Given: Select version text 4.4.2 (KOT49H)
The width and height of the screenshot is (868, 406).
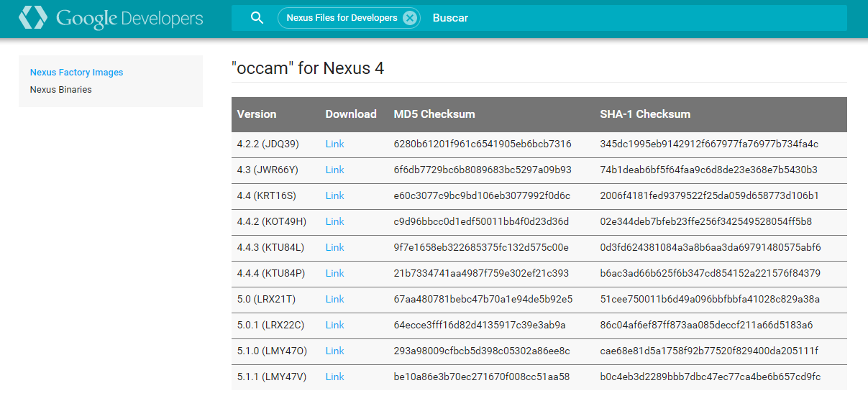Looking at the screenshot, I should point(271,221).
